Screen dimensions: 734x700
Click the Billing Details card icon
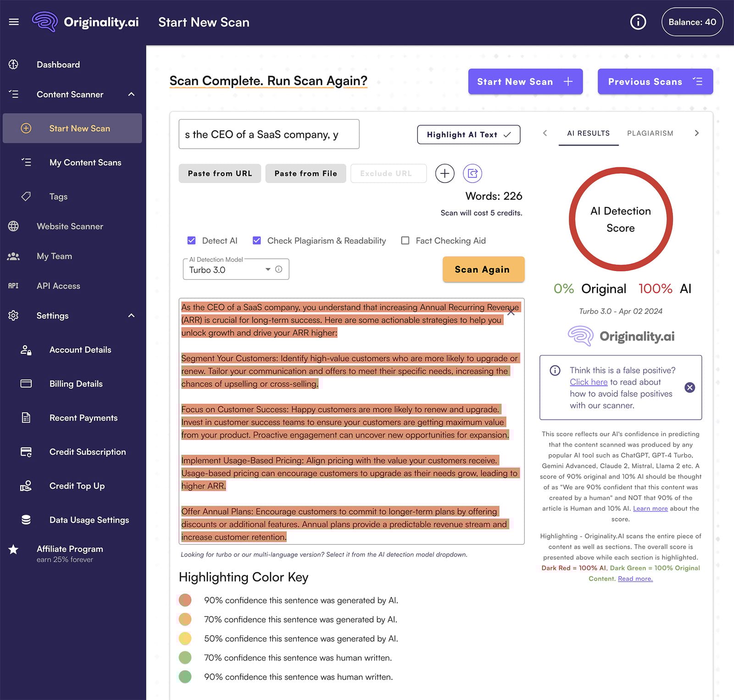[26, 383]
